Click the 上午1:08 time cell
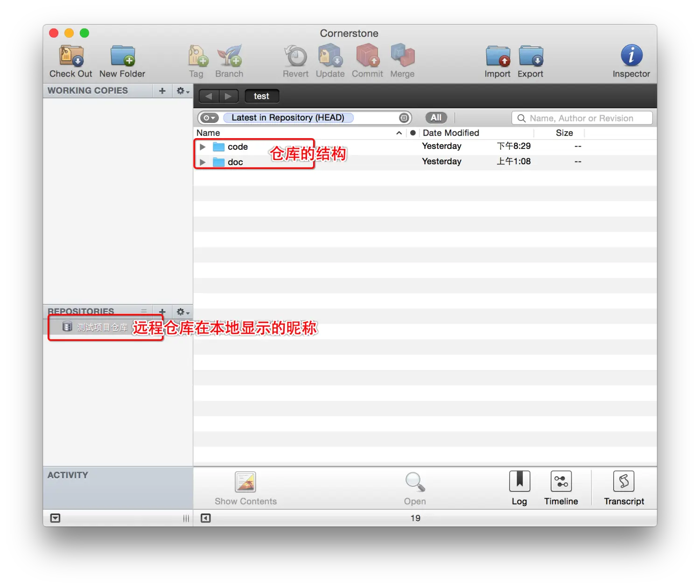The image size is (700, 588). [514, 162]
